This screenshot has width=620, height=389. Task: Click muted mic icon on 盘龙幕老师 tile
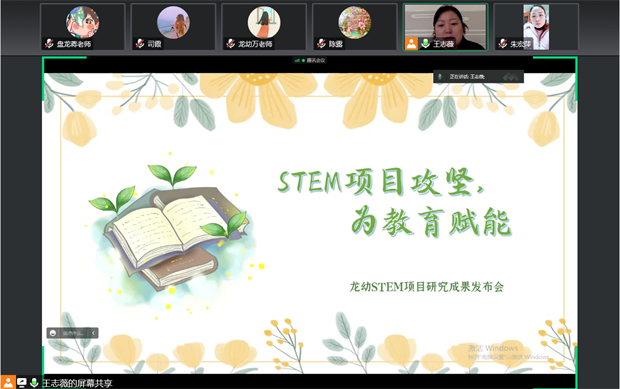[x=49, y=43]
